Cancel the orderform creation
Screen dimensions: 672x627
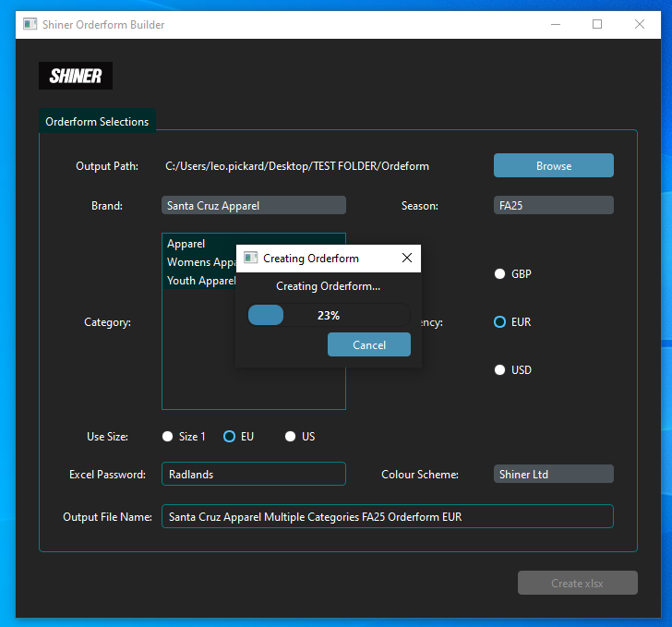coord(369,344)
